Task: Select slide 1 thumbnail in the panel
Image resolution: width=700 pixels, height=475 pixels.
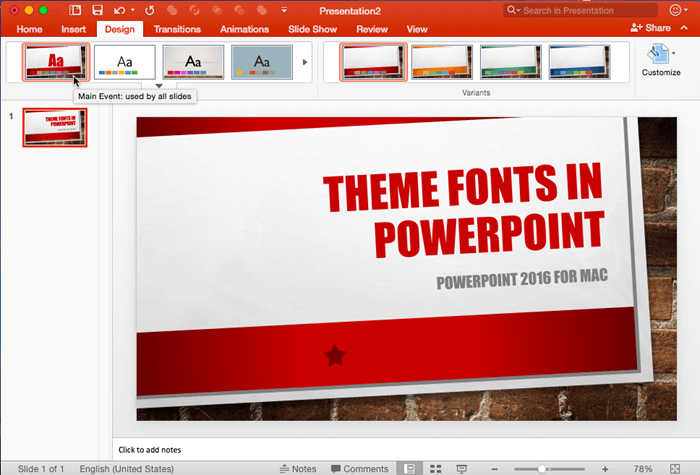Action: [55, 128]
